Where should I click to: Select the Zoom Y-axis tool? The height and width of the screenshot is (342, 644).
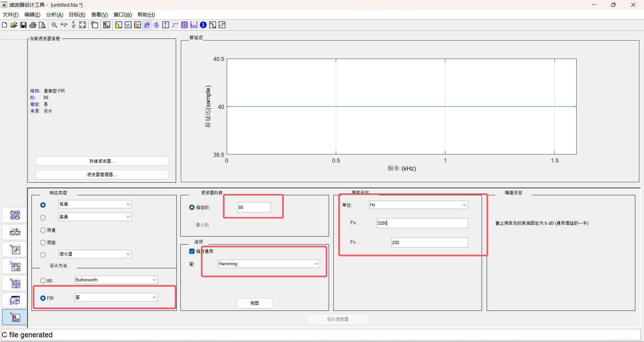tap(73, 25)
